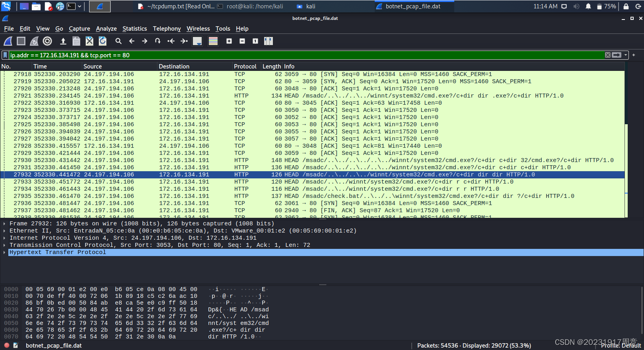Open the volume control in system tray
Viewport: 644px width, 350px height.
[x=576, y=6]
